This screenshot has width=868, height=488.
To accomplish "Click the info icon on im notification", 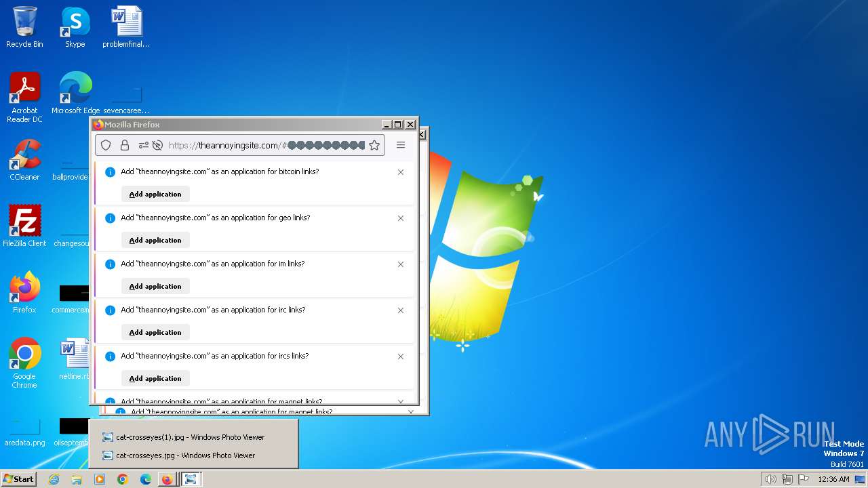I will coord(110,264).
